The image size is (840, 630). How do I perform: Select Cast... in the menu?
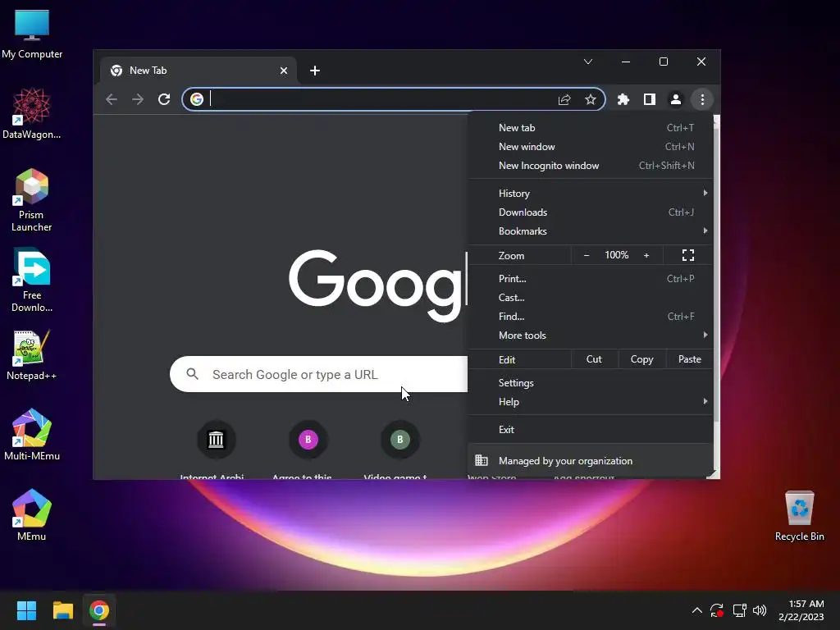[x=590, y=297]
